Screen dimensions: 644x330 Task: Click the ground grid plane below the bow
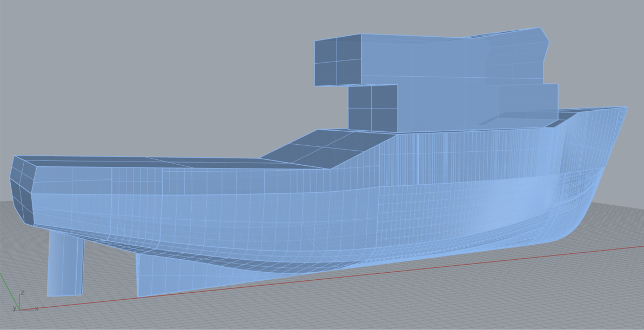[x=540, y=292]
